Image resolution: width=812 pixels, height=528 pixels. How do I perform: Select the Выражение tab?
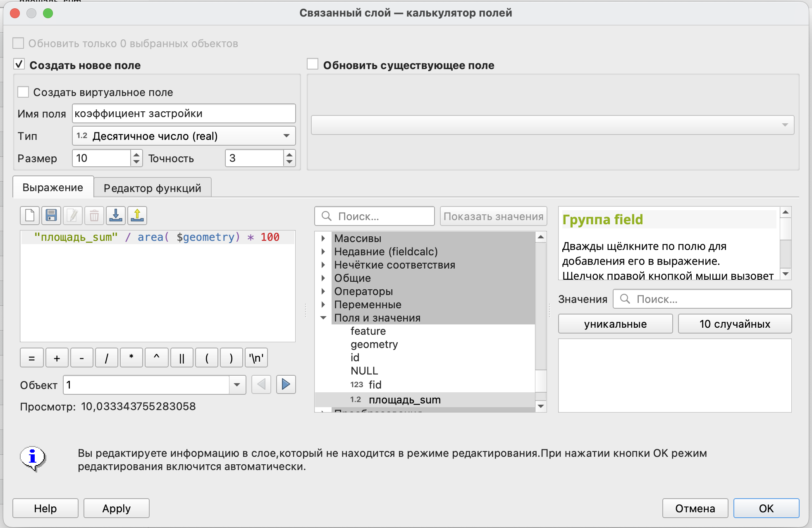(53, 187)
